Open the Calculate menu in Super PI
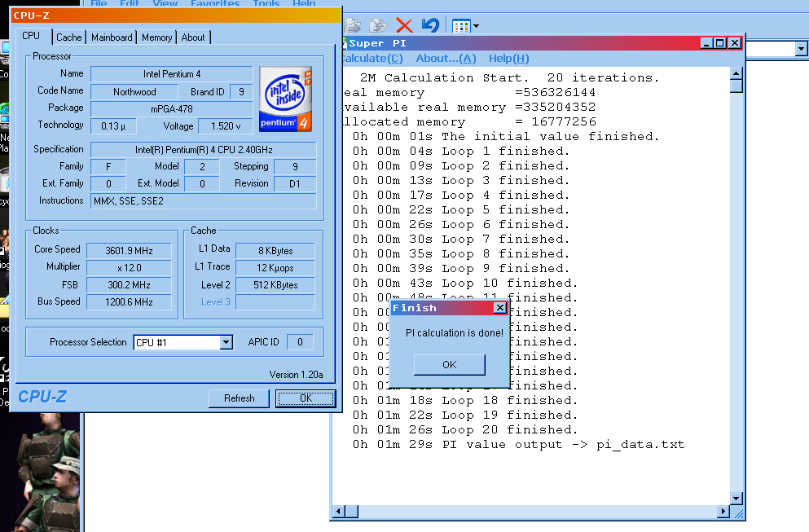Image resolution: width=809 pixels, height=532 pixels. (x=372, y=59)
